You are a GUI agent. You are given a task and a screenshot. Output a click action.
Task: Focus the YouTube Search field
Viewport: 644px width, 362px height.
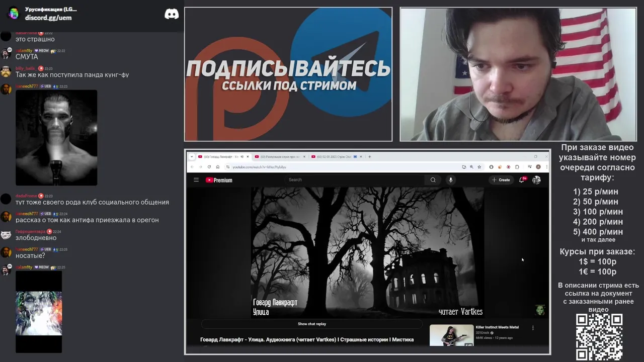click(355, 179)
